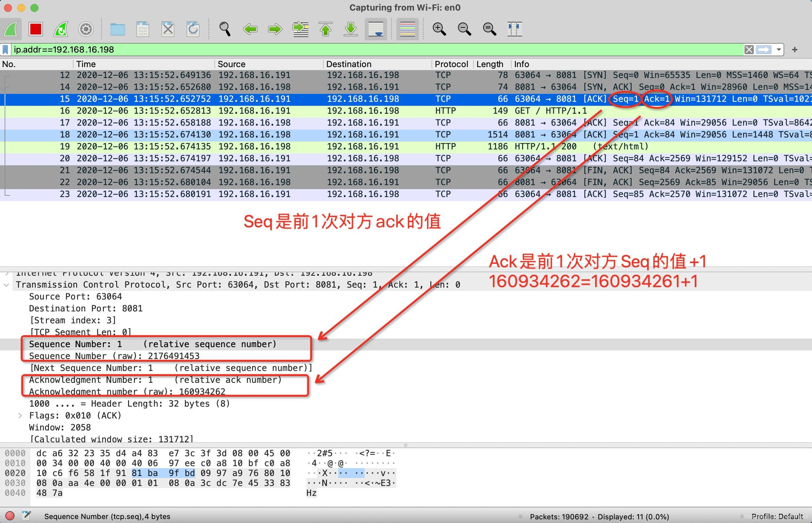Open the display filter history dropdown

pyautogui.click(x=778, y=50)
